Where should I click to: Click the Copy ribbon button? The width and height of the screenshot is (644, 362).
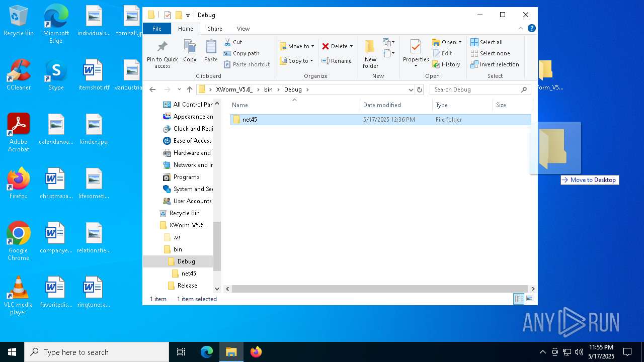(x=190, y=51)
